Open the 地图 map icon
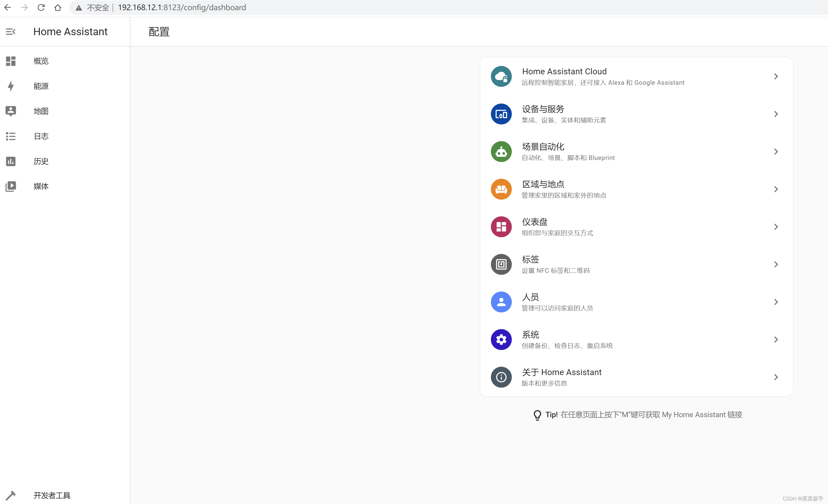The width and height of the screenshot is (828, 504). pos(10,111)
